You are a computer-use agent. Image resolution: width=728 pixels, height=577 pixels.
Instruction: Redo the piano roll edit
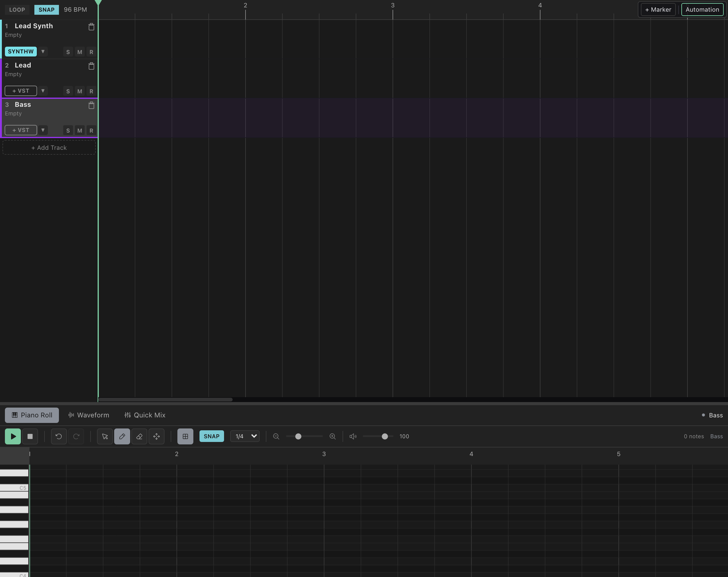coord(76,436)
